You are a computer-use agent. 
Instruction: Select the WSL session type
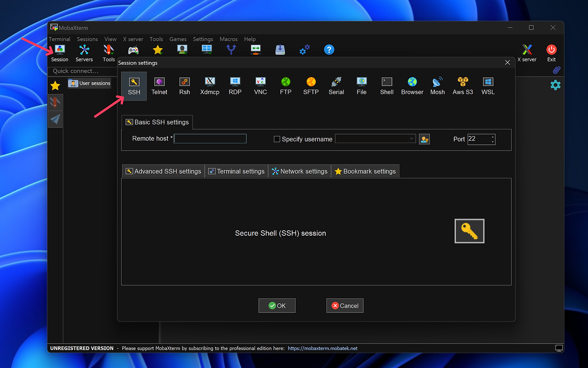coord(488,86)
